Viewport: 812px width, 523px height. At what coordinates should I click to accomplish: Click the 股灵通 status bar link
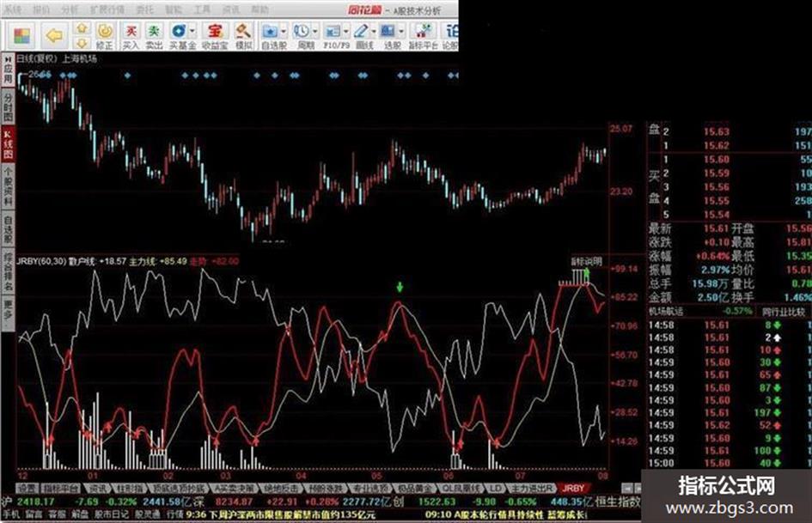[148, 514]
